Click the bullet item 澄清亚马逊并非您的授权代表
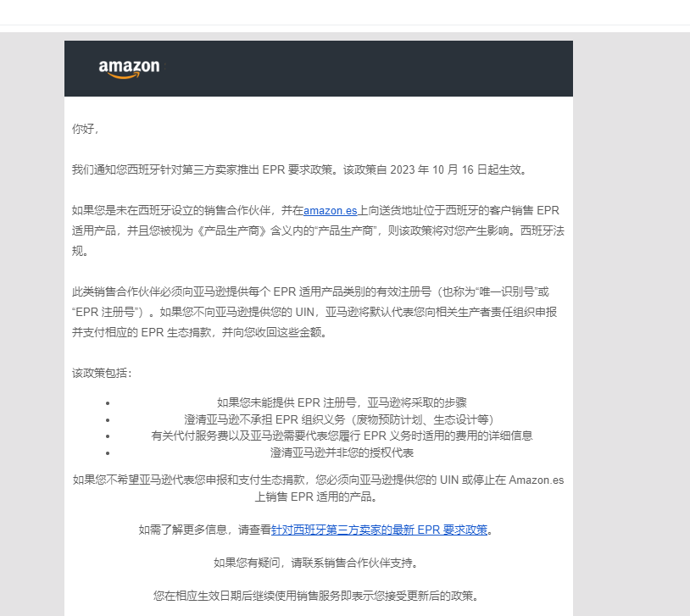 [342, 452]
